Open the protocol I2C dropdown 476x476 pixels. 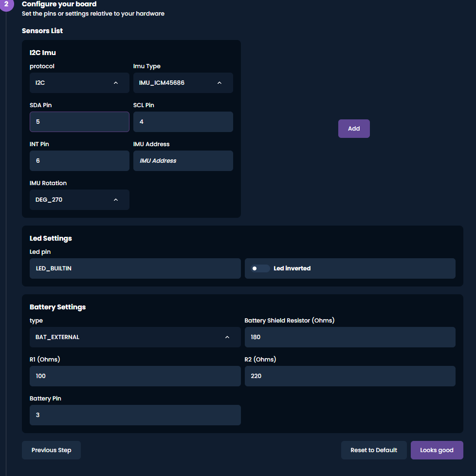click(79, 83)
